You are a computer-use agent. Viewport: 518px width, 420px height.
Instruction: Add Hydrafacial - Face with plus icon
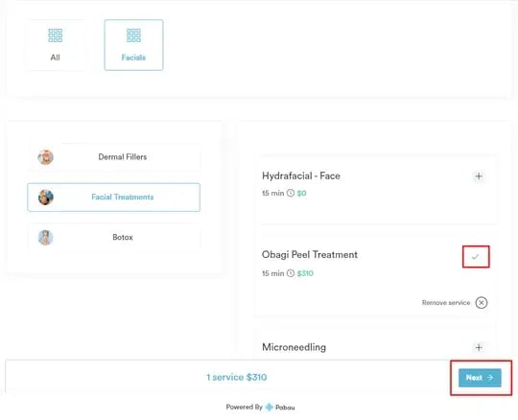point(479,176)
